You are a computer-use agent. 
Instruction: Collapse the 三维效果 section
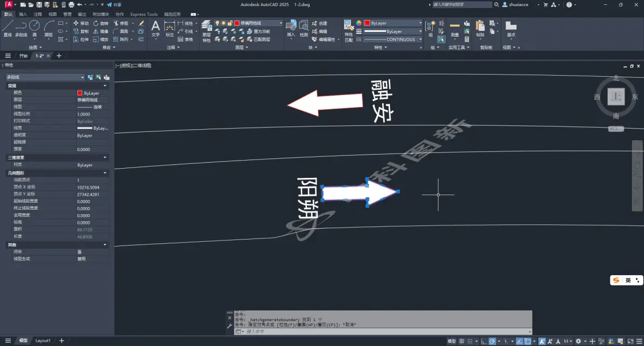click(105, 157)
